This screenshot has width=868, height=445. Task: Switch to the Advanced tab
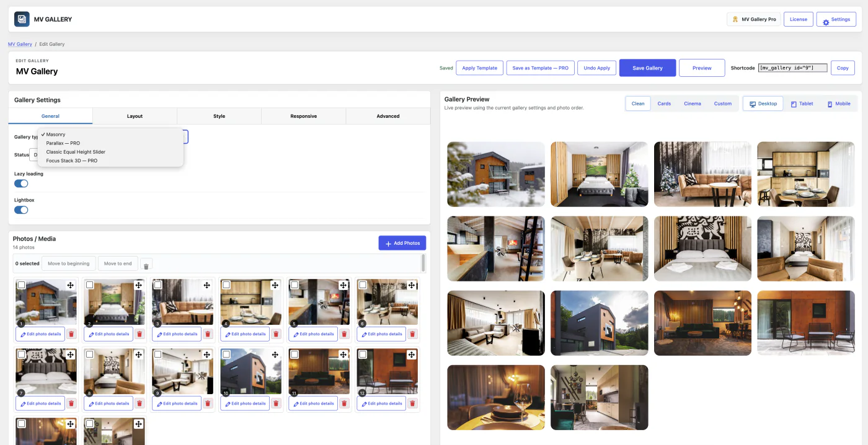point(388,116)
